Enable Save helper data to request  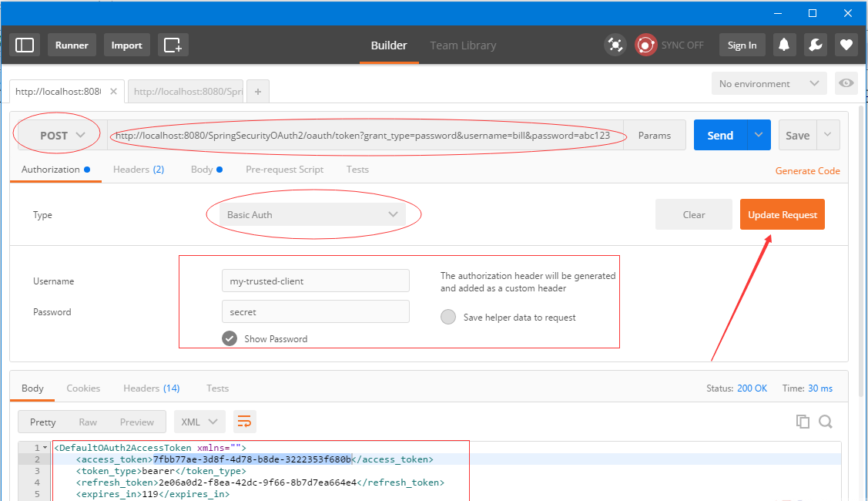pos(448,317)
